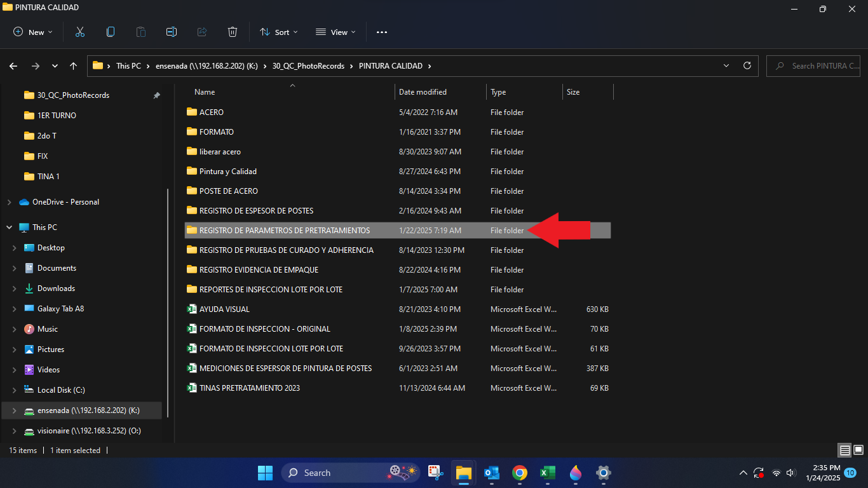Click the navigation pane scrollbar
Screen dimensions: 868x488
point(168,303)
